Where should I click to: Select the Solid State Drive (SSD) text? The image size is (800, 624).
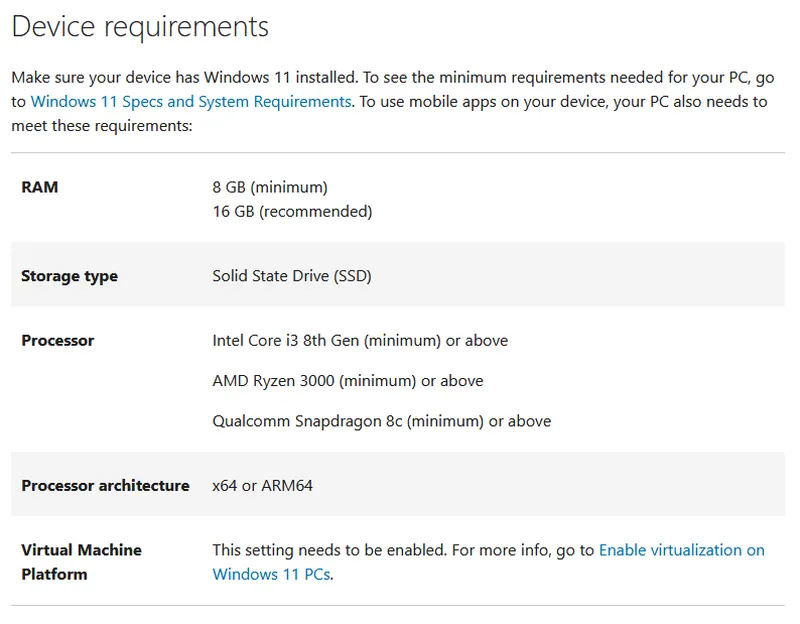click(x=292, y=276)
